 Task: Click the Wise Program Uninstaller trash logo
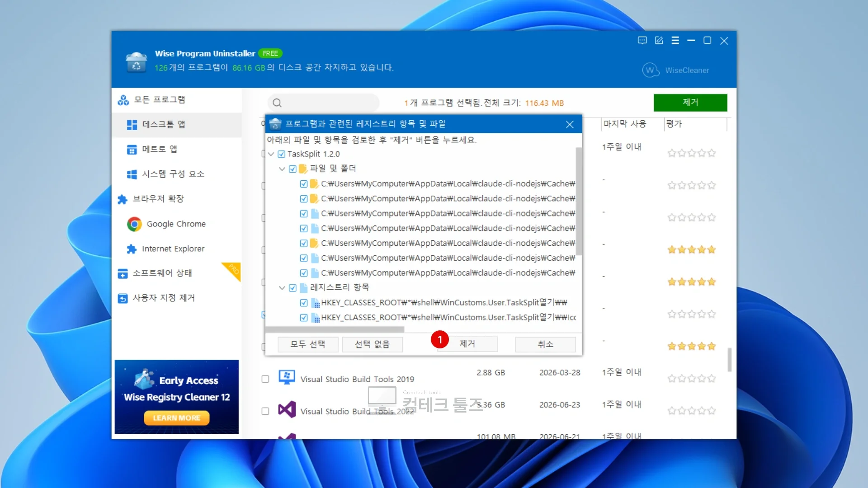[136, 62]
